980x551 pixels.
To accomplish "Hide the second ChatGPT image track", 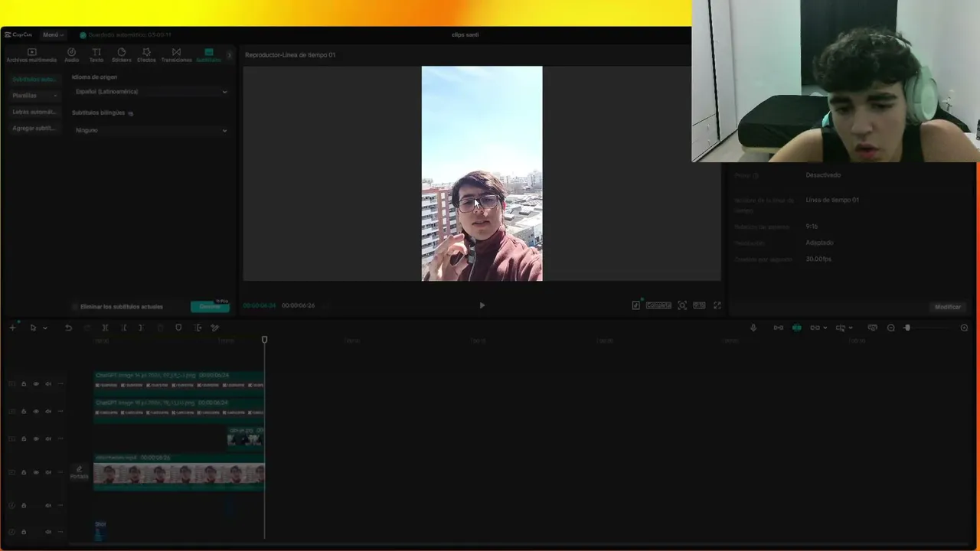I will pyautogui.click(x=36, y=412).
